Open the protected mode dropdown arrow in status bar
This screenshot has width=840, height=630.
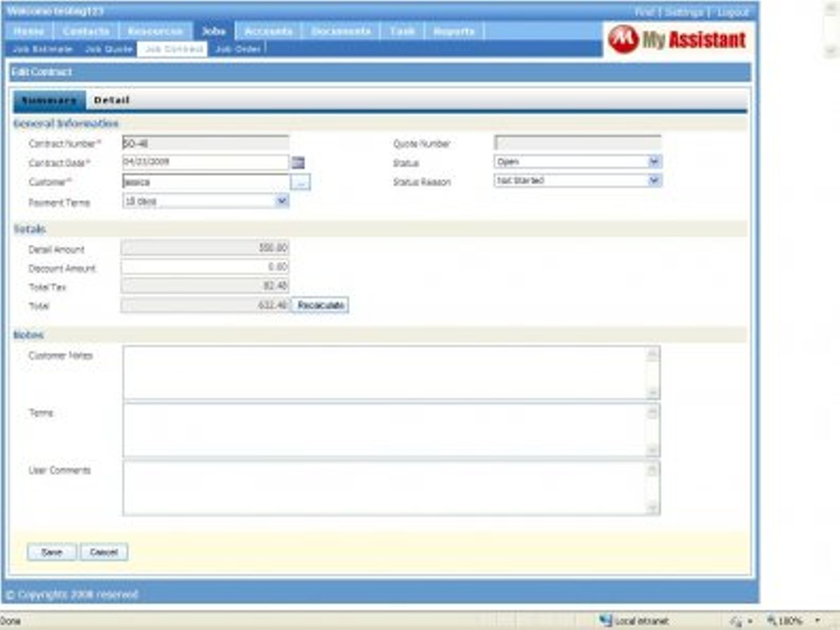750,621
